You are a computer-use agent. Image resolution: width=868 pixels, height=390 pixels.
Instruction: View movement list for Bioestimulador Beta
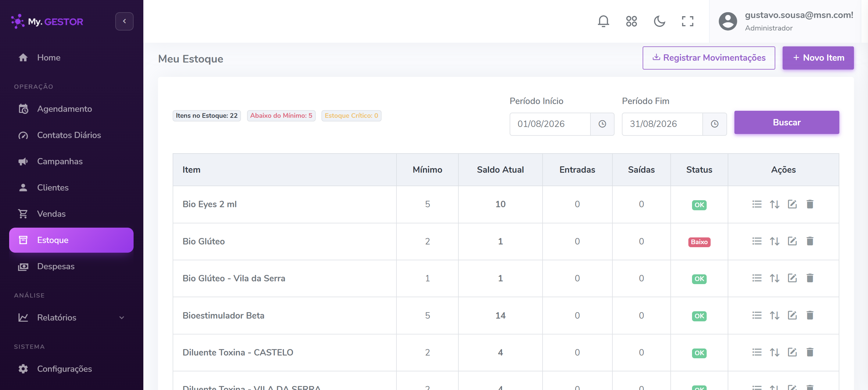[757, 316]
